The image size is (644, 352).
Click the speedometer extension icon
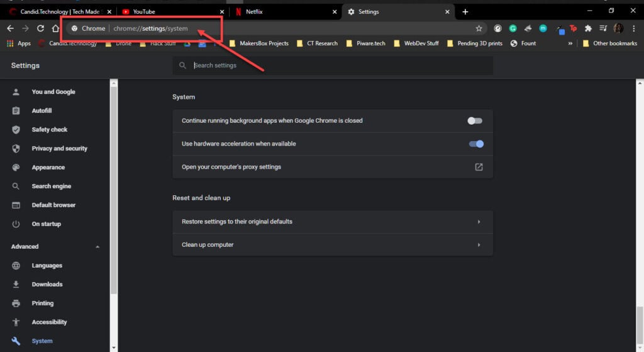(x=498, y=28)
